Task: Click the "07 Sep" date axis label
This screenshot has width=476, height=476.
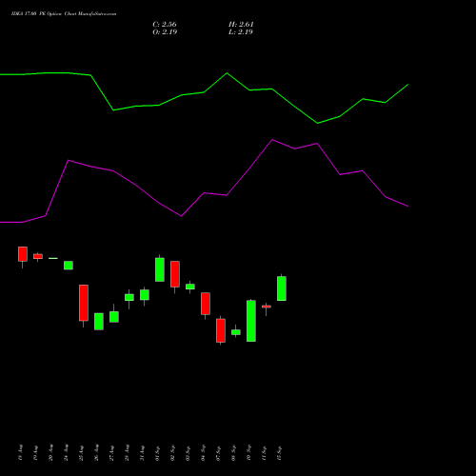Action: [x=219, y=453]
